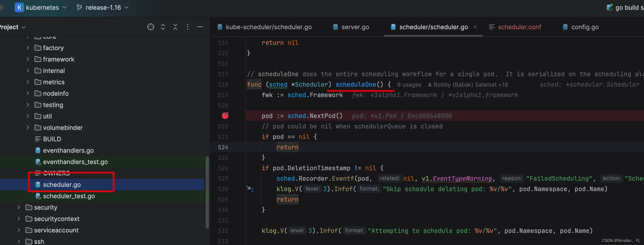Viewport: 644px width, 245px height.
Task: Click v1.EventTypeWarning on line 527
Action: point(457,178)
